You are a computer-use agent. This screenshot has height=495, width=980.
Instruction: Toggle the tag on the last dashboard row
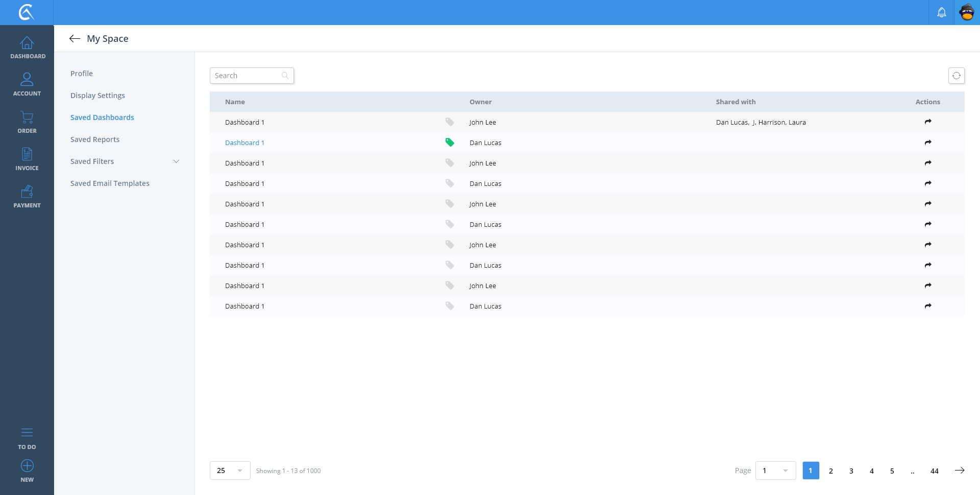tap(450, 306)
